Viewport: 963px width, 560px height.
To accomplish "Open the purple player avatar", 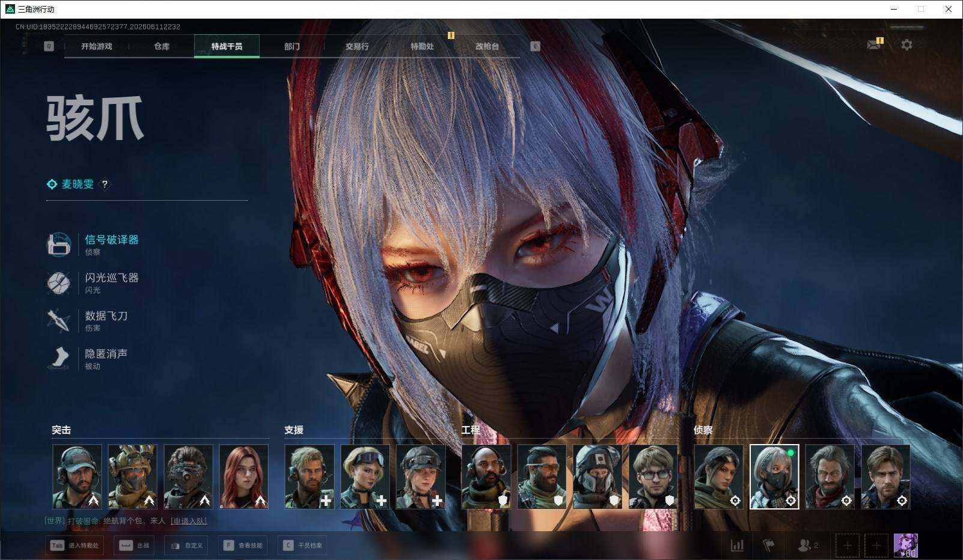I will click(x=905, y=546).
